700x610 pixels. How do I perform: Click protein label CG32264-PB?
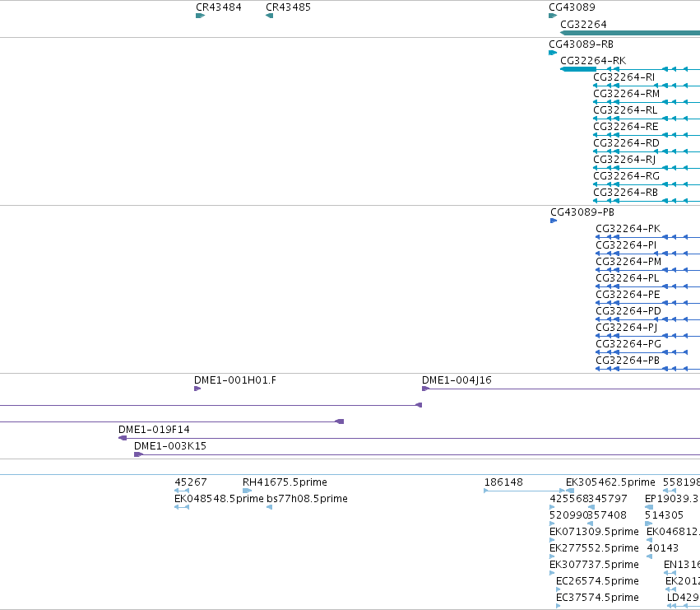(628, 361)
